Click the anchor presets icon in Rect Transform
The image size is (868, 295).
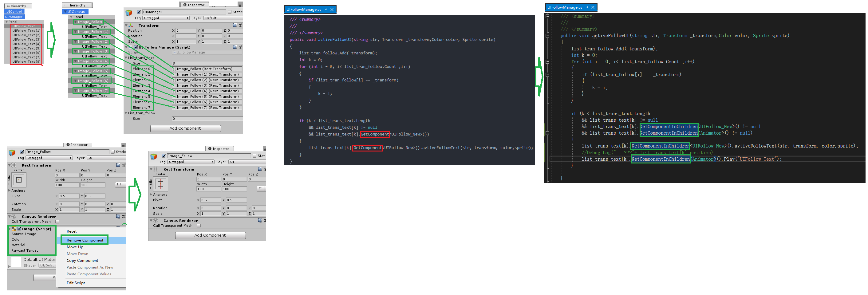(18, 179)
